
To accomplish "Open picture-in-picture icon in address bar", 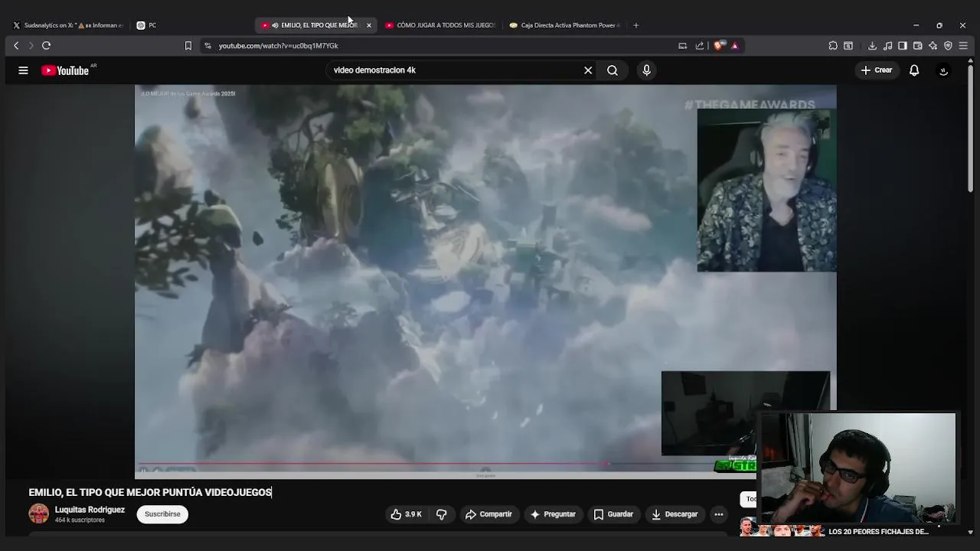I will point(682,46).
